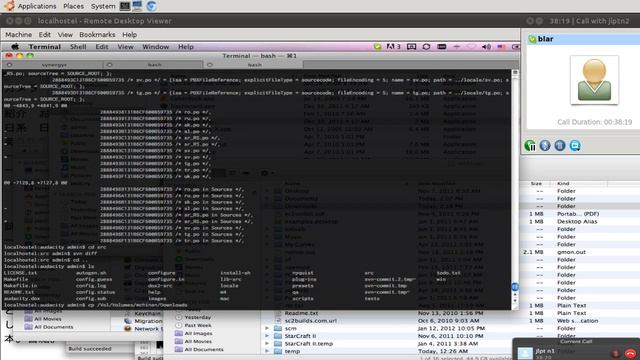640x360 pixels.
Task: Click the sync icon in Mac menu bar
Action: [426, 47]
